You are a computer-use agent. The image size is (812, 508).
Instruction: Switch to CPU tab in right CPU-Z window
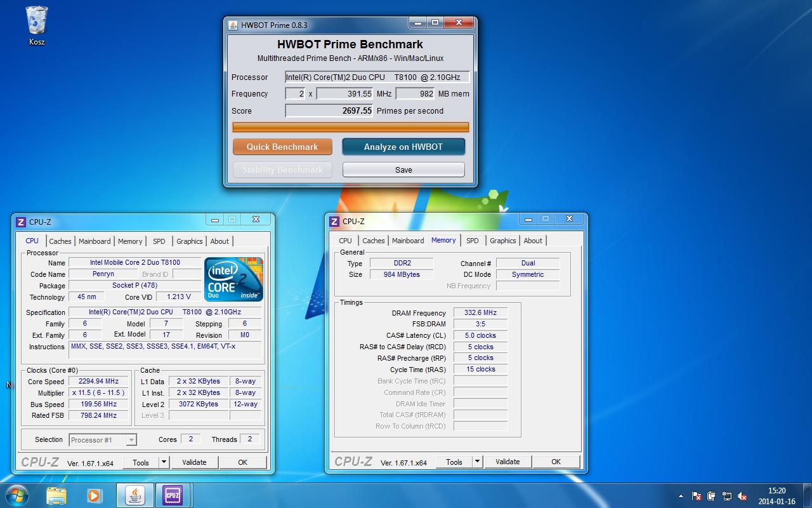pyautogui.click(x=345, y=241)
